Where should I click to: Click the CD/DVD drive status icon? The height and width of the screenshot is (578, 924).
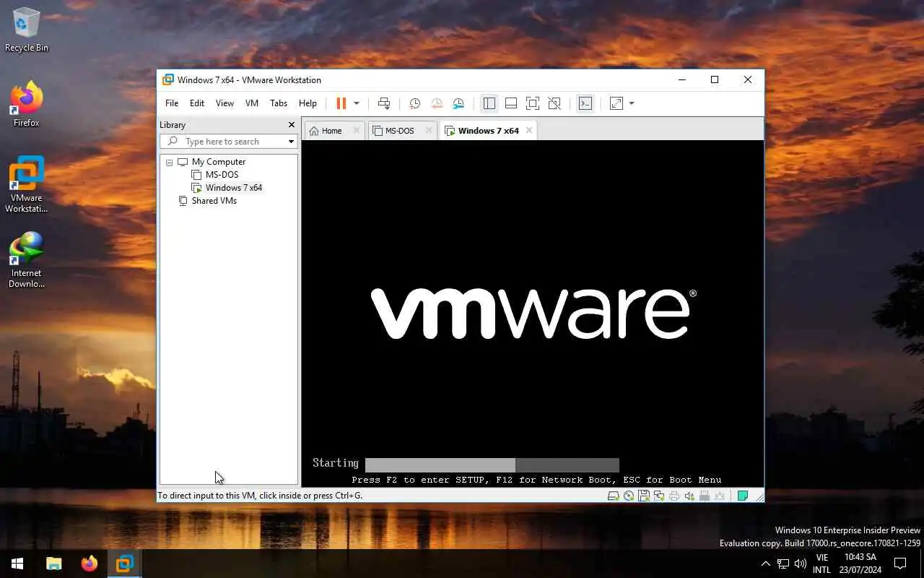pyautogui.click(x=629, y=496)
